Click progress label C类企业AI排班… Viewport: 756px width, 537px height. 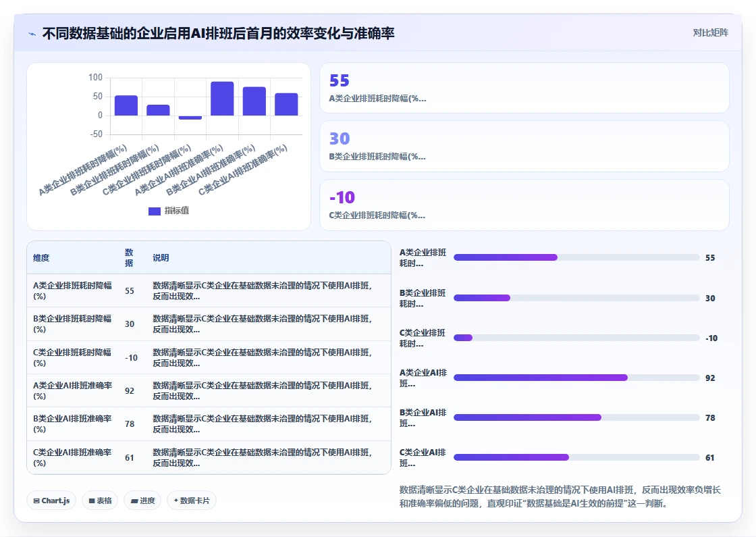tap(423, 457)
